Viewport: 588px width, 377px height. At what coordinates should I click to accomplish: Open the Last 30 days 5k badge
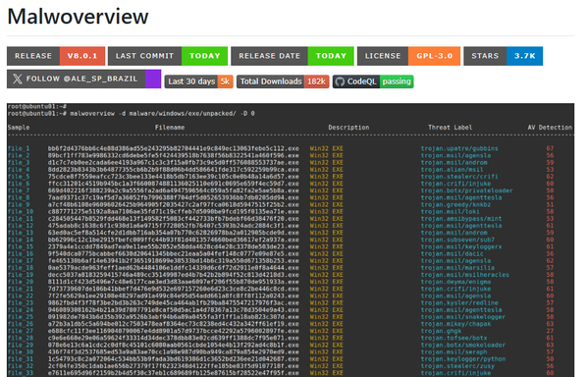198,81
